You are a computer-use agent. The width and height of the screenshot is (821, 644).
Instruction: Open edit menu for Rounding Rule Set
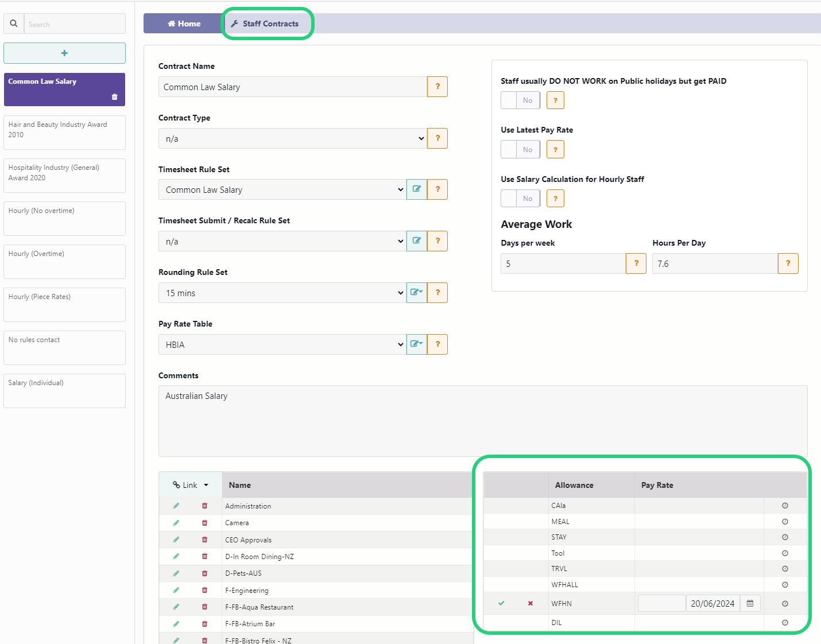[417, 293]
